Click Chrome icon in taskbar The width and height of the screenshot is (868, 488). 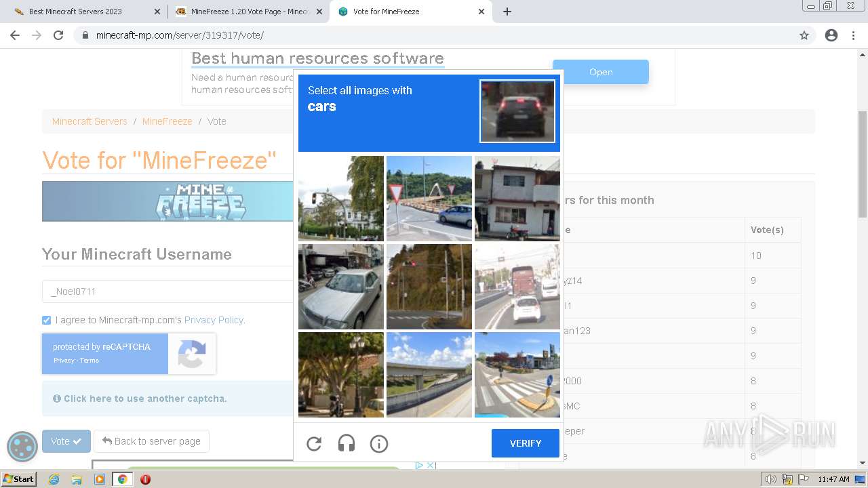[x=123, y=479]
